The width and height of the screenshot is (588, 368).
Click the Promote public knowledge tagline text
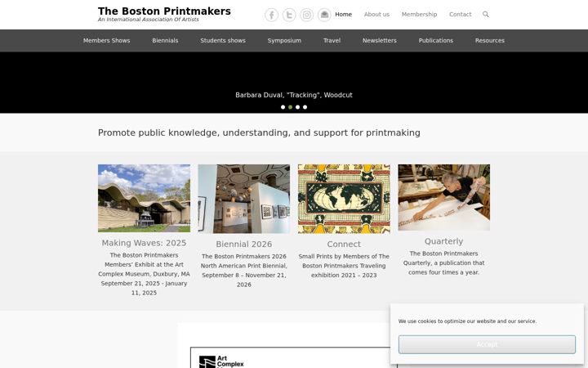(259, 132)
